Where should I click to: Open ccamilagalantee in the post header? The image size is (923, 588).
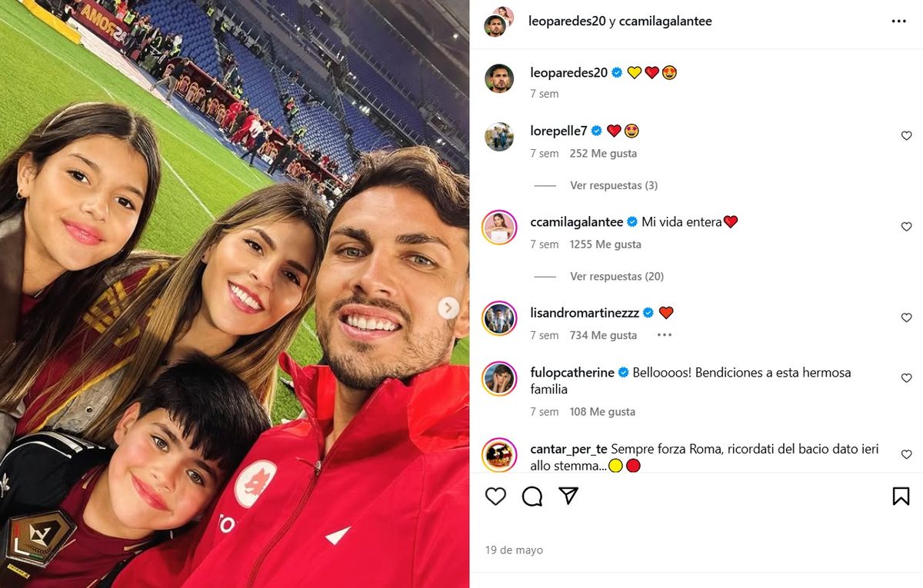pyautogui.click(x=665, y=22)
